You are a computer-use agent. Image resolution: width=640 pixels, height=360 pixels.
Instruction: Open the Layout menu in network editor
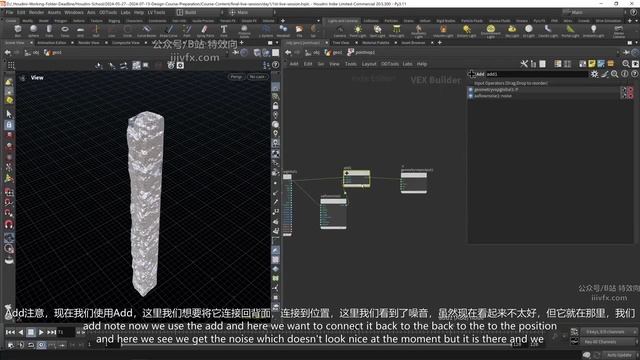pos(369,64)
